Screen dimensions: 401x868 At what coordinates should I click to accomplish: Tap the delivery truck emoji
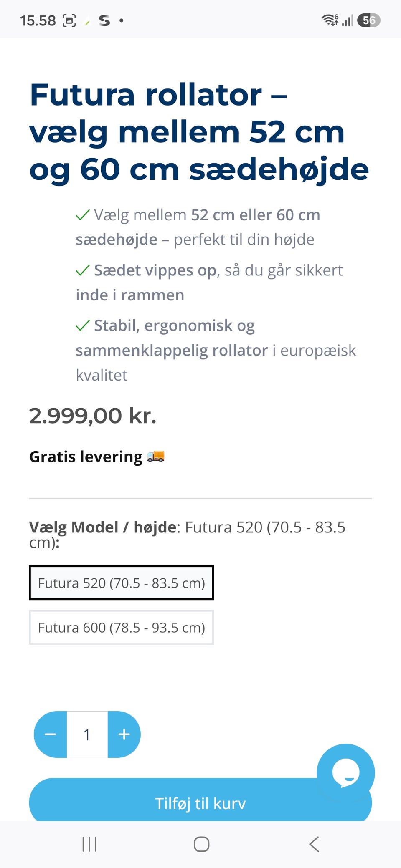[x=155, y=457]
